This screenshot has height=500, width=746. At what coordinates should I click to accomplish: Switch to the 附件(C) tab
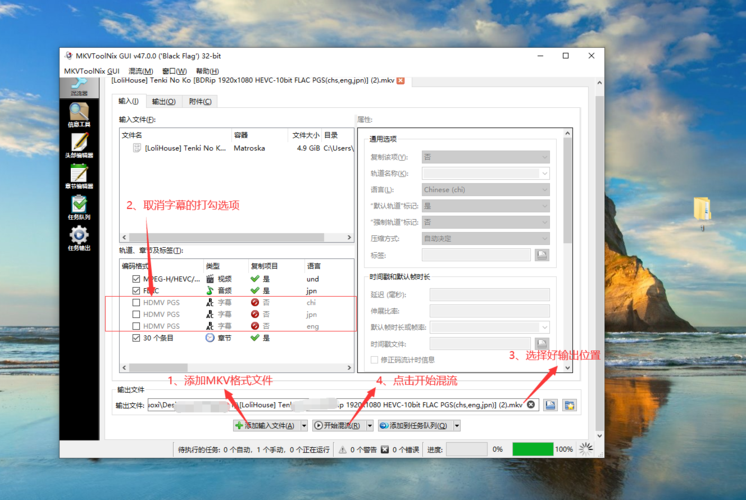click(x=200, y=101)
